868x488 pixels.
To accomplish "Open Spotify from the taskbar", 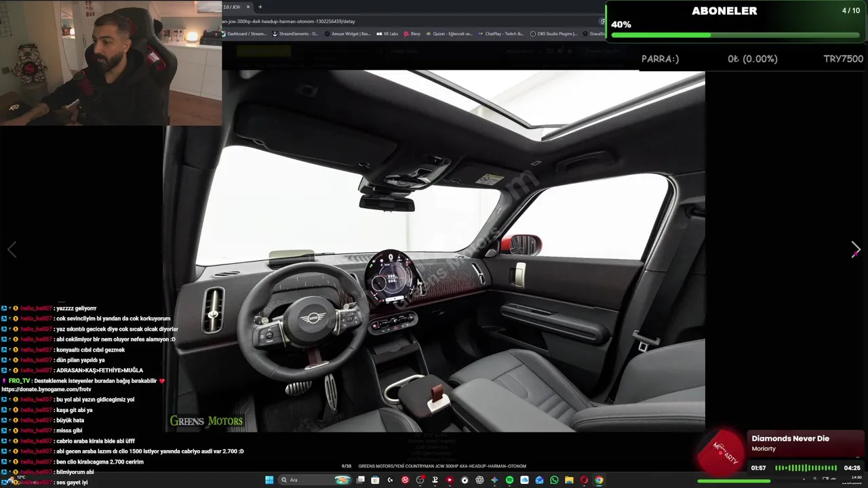I will (509, 480).
